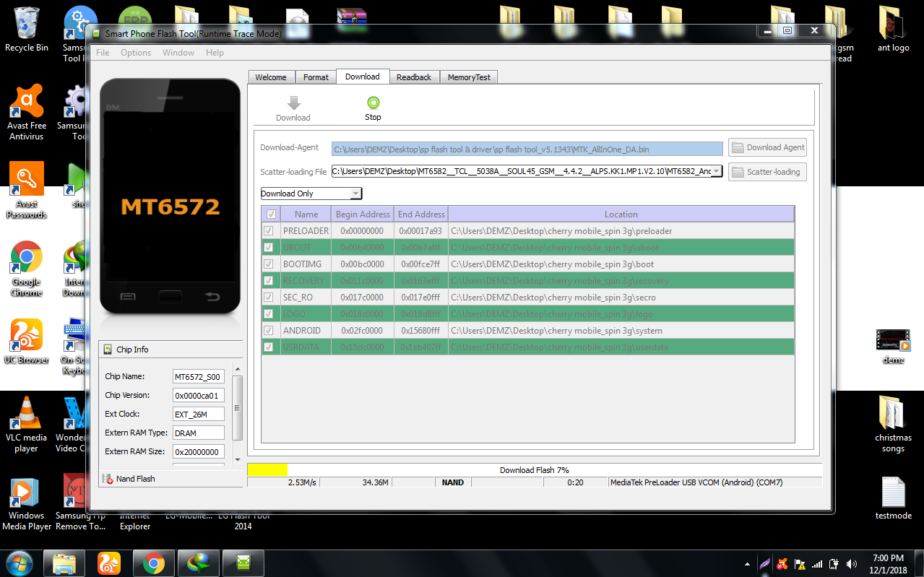Viewport: 924px width, 577px height.
Task: Toggle the ANDROID checkbox
Action: (269, 331)
